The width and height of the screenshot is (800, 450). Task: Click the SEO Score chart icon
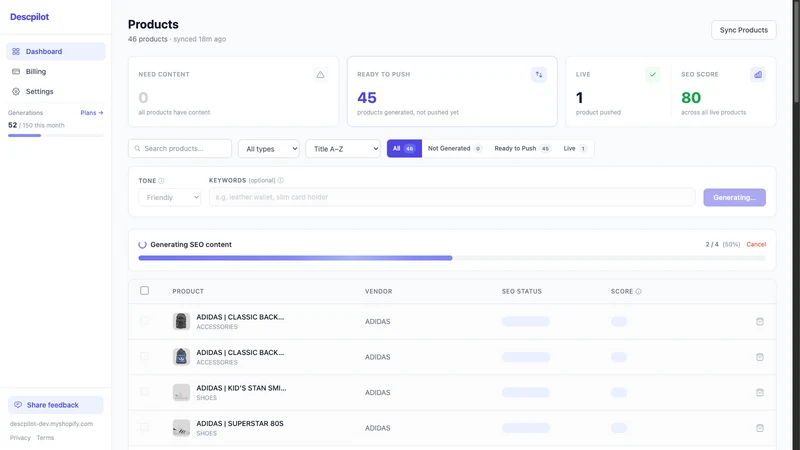coord(758,74)
